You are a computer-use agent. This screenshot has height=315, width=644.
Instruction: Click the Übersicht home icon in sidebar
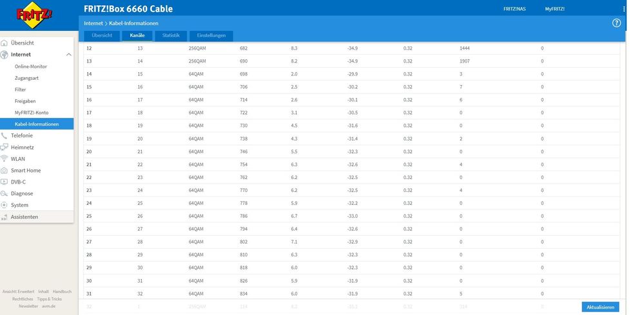coord(4,43)
